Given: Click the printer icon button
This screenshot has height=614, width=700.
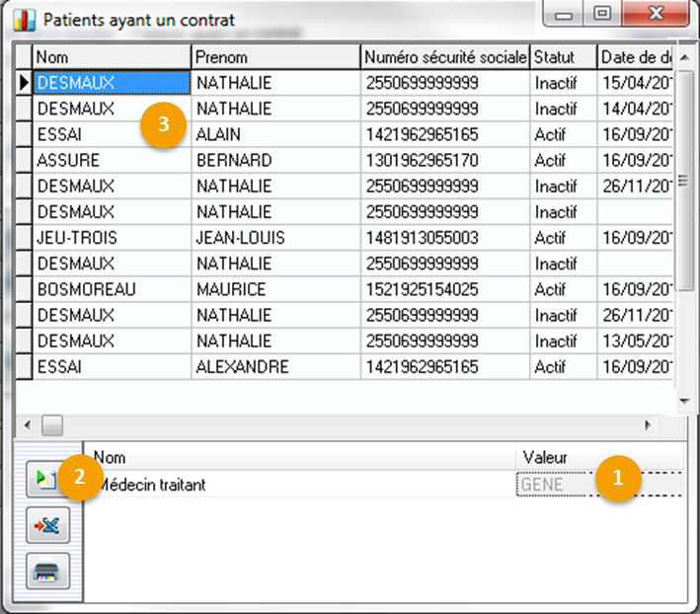Looking at the screenshot, I should [x=47, y=573].
